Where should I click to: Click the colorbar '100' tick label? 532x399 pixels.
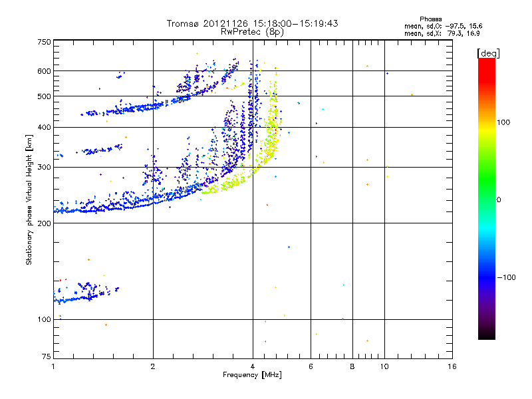coord(503,122)
